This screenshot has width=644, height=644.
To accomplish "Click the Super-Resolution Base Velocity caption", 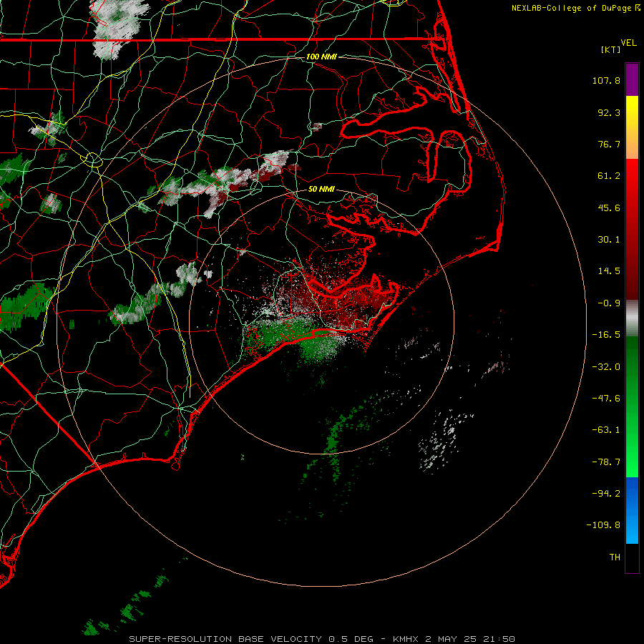I will 321,639.
